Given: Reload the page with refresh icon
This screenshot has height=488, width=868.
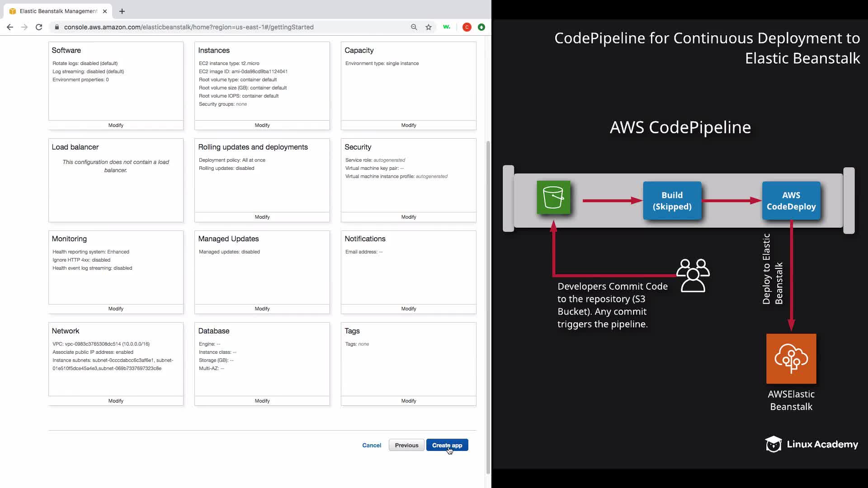Looking at the screenshot, I should tap(39, 27).
